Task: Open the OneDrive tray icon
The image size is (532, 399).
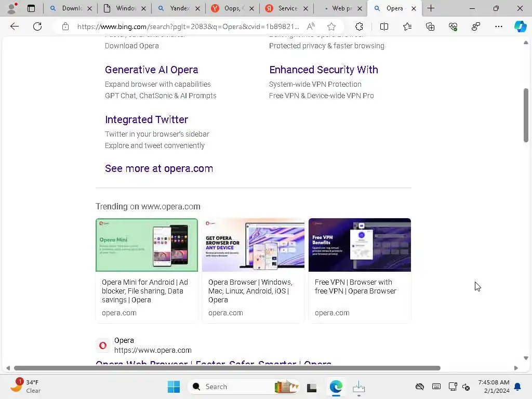Action: click(420, 387)
